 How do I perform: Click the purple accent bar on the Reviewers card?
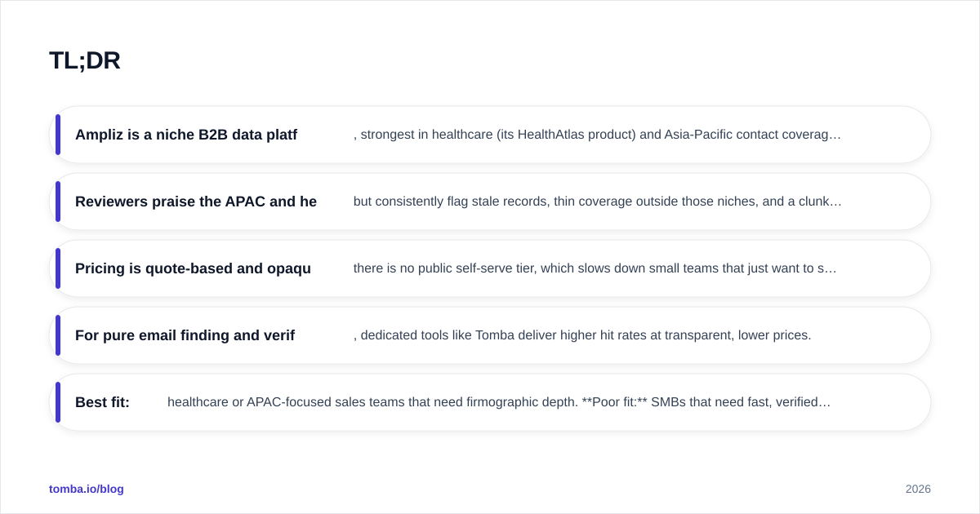pos(58,202)
